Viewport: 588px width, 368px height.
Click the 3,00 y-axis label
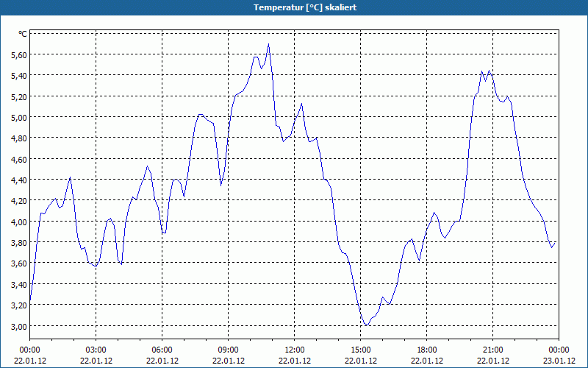(20, 326)
